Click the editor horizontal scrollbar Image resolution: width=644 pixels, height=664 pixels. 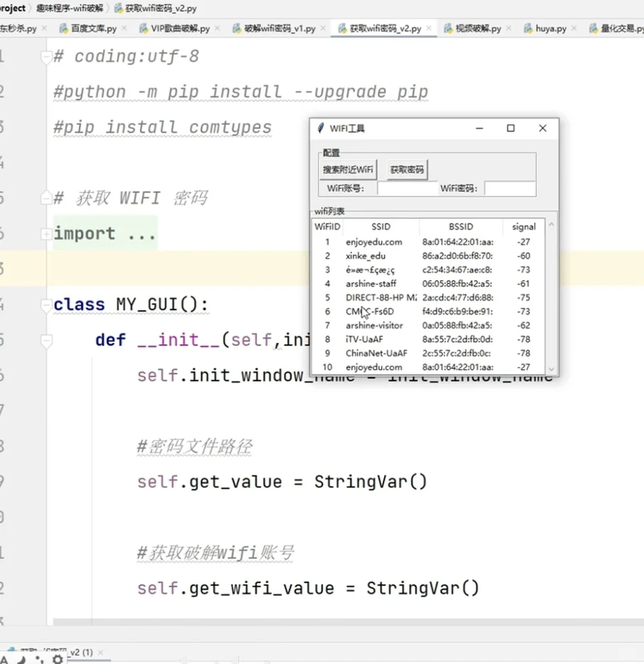[348, 621]
